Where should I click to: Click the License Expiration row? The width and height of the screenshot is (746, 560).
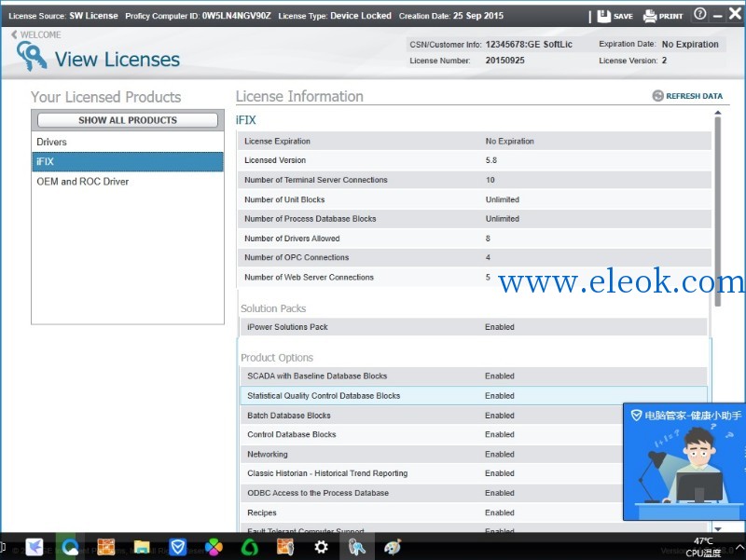pos(474,142)
